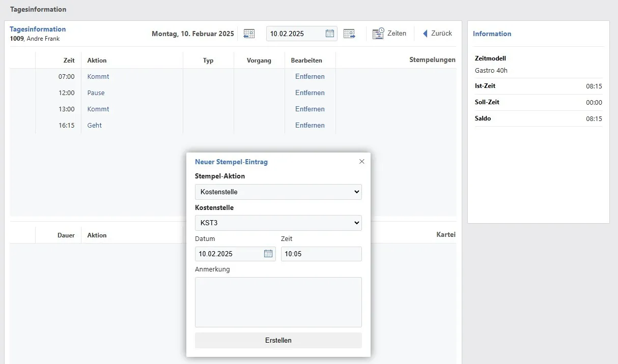618x364 pixels.
Task: Click the Zurück back arrow
Action: [425, 34]
